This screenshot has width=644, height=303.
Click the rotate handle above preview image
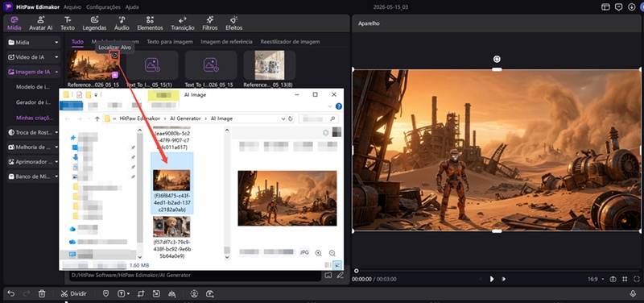(x=497, y=59)
